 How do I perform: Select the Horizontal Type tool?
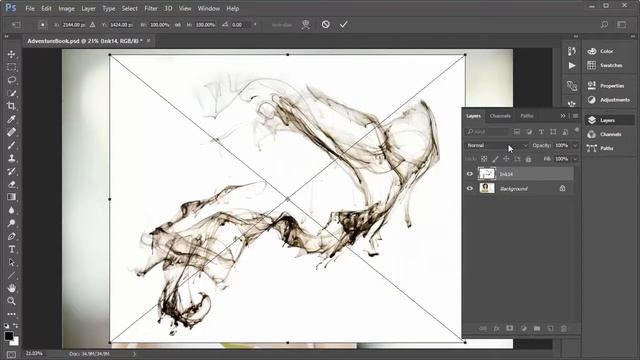[x=11, y=249]
